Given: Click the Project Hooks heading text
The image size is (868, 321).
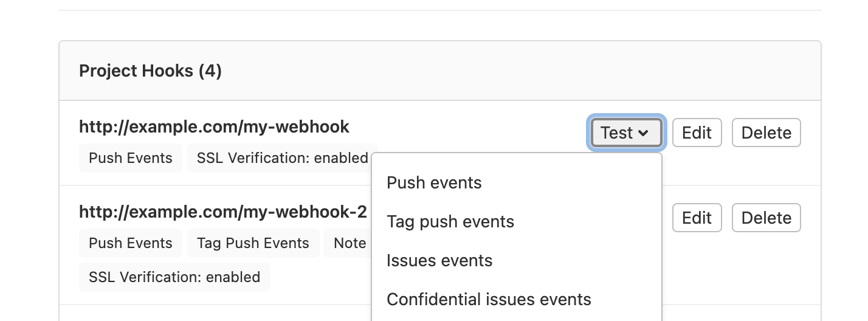Looking at the screenshot, I should [x=136, y=71].
